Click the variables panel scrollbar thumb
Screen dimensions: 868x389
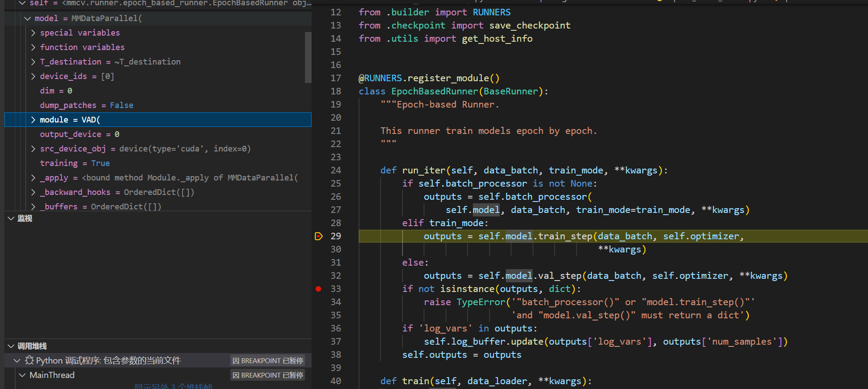click(308, 57)
